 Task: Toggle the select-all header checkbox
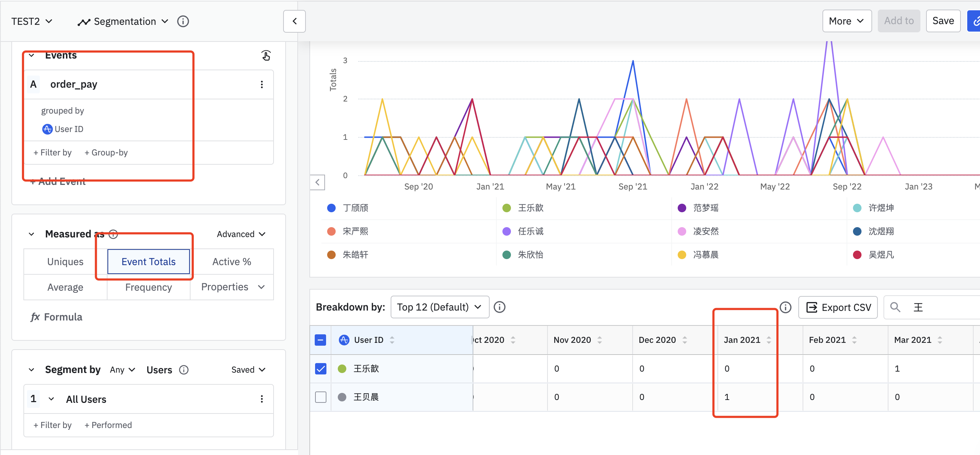point(320,340)
